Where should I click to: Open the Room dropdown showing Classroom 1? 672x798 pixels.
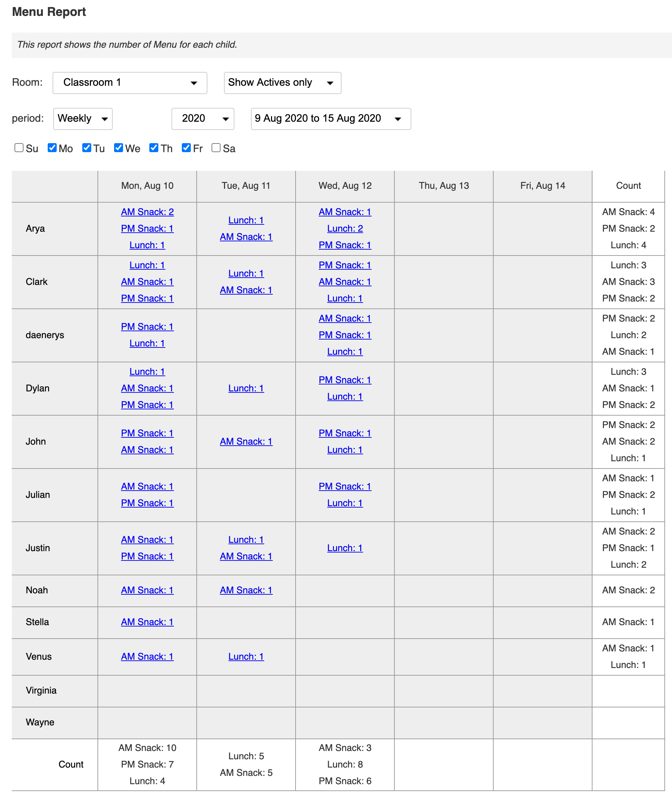[130, 83]
